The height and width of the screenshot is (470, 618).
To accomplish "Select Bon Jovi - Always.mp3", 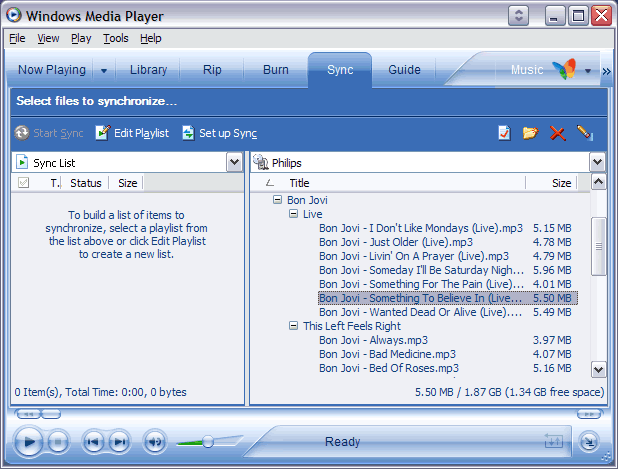I will point(448,340).
